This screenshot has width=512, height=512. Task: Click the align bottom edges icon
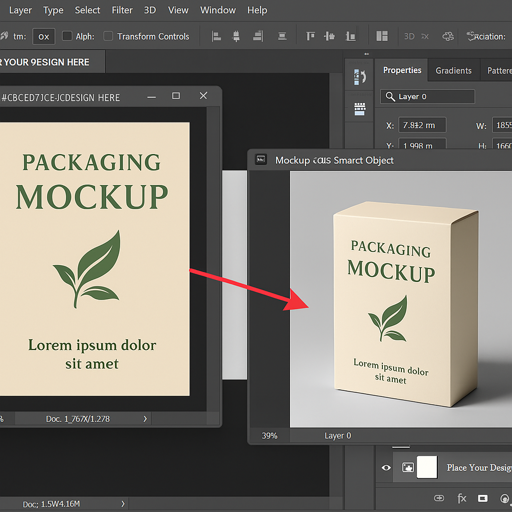coord(350,36)
